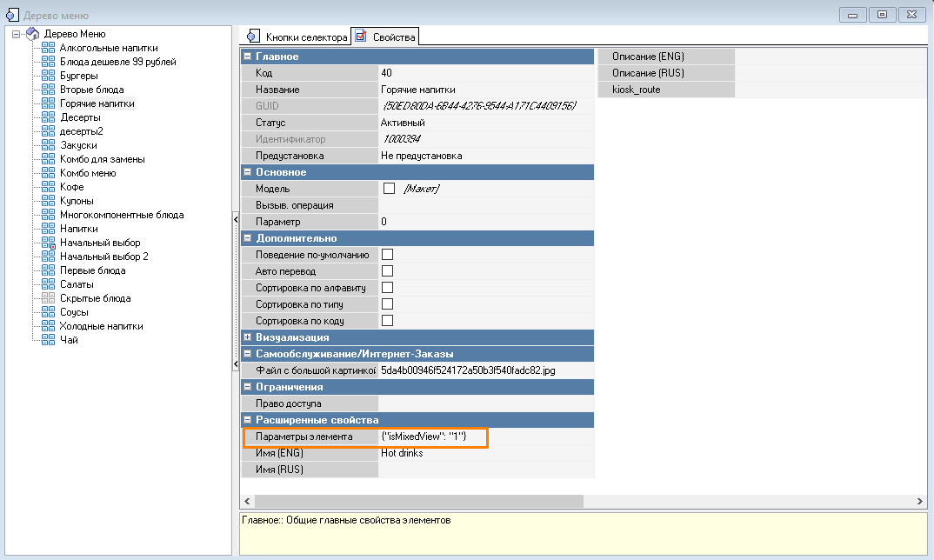Screen dimensions: 934x560
Task: Tick the Поведение по-умолчанию checkbox
Action: (388, 255)
